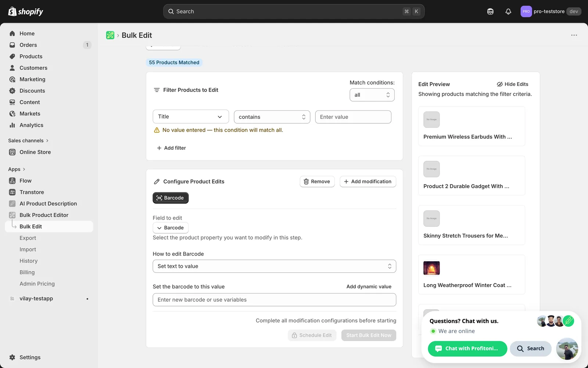The width and height of the screenshot is (588, 368).
Task: Click the new barcode input field
Action: [274, 300]
